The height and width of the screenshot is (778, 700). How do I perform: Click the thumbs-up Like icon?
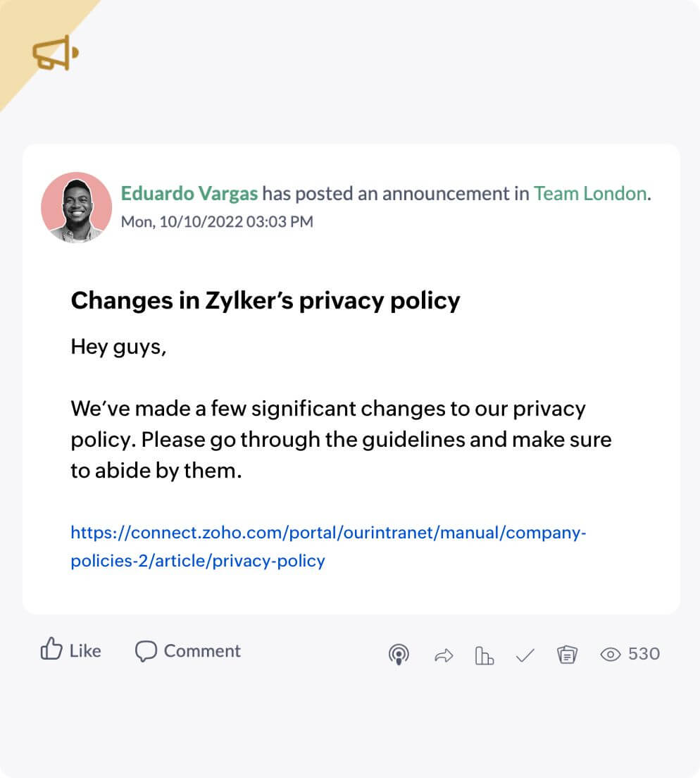51,650
